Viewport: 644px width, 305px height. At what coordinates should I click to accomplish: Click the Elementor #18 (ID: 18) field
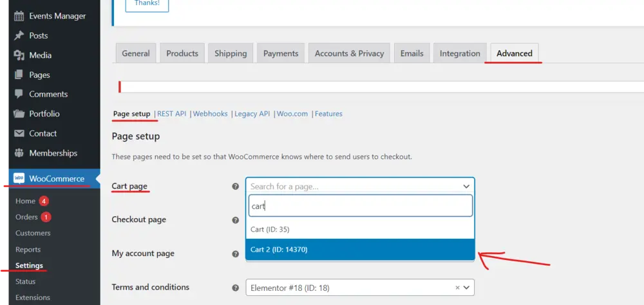click(x=360, y=288)
